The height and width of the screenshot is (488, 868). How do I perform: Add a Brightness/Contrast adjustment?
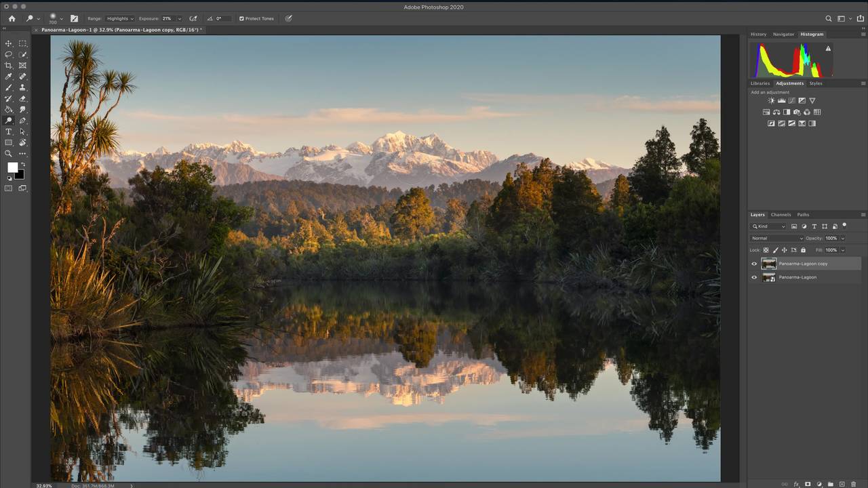[x=771, y=101]
